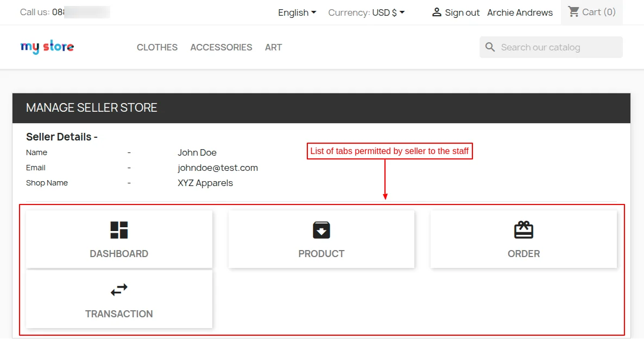Click the Dashboard grid icon
The height and width of the screenshot is (339, 644).
click(x=119, y=230)
